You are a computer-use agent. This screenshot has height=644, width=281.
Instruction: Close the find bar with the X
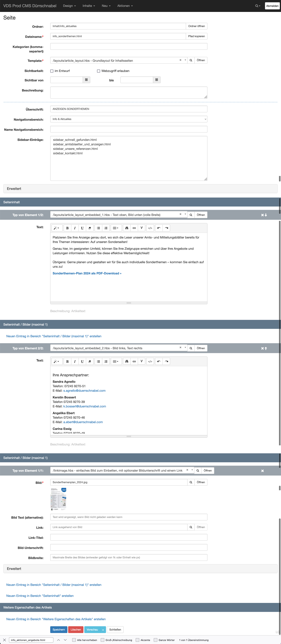4,640
